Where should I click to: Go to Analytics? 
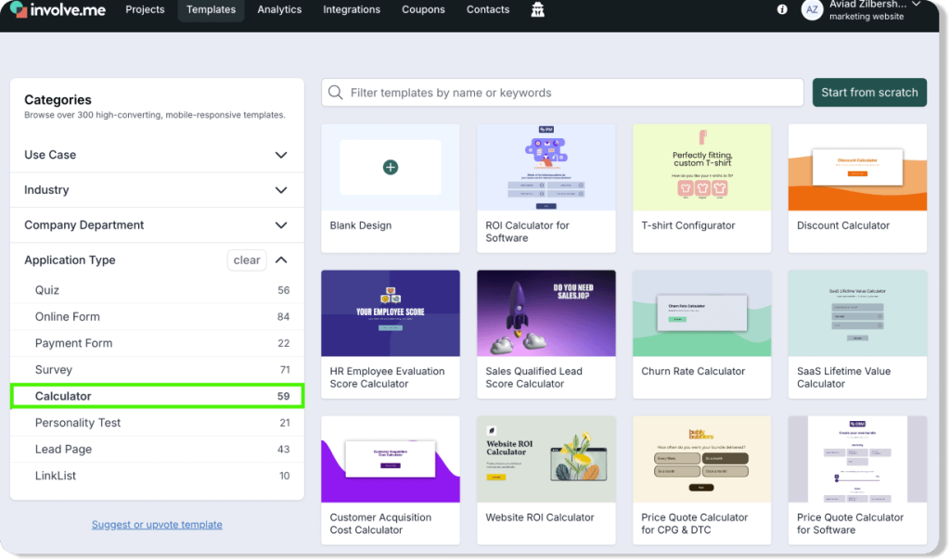coord(279,9)
